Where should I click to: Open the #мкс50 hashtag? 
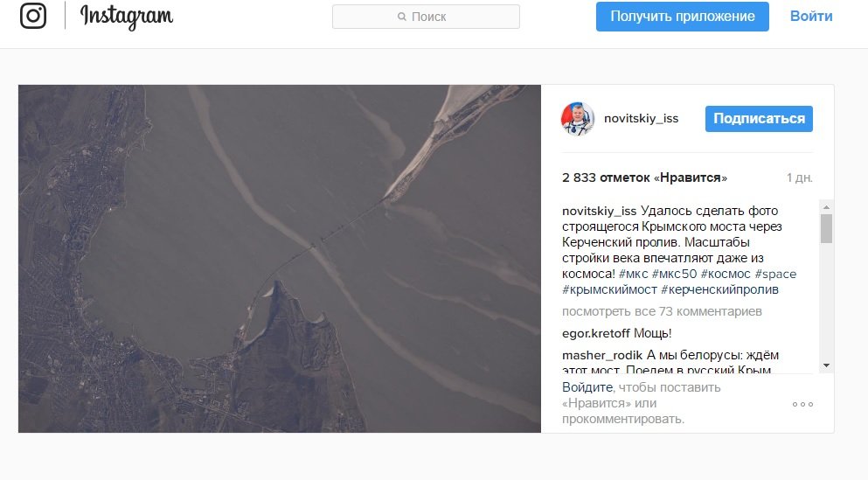click(x=674, y=274)
